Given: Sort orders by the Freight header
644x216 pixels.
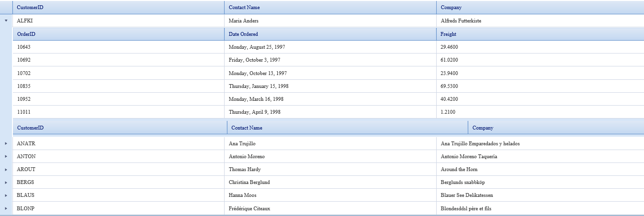Looking at the screenshot, I should click(449, 34).
